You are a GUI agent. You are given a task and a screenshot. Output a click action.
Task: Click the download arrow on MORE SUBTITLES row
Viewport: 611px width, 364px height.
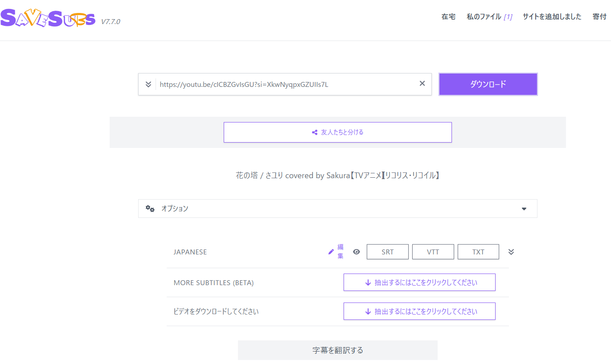click(x=368, y=282)
